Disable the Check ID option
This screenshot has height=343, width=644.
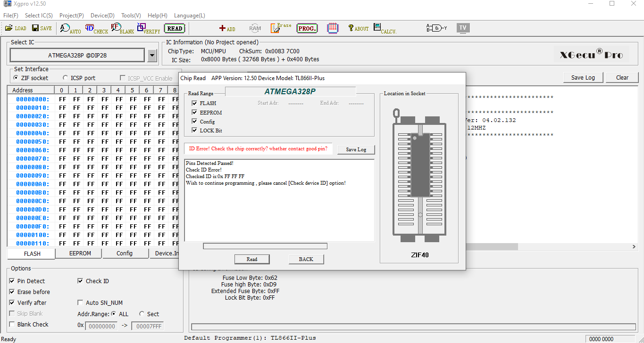pyautogui.click(x=81, y=281)
